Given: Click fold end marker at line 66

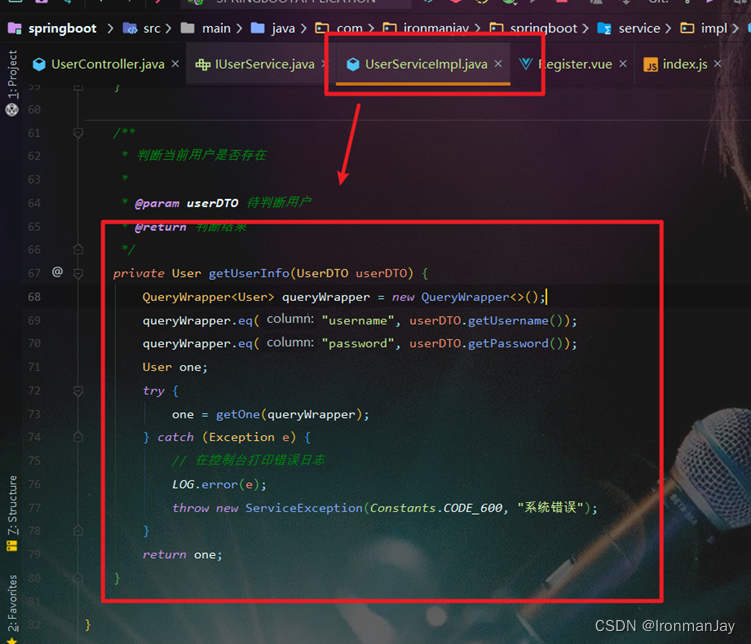Looking at the screenshot, I should [78, 249].
